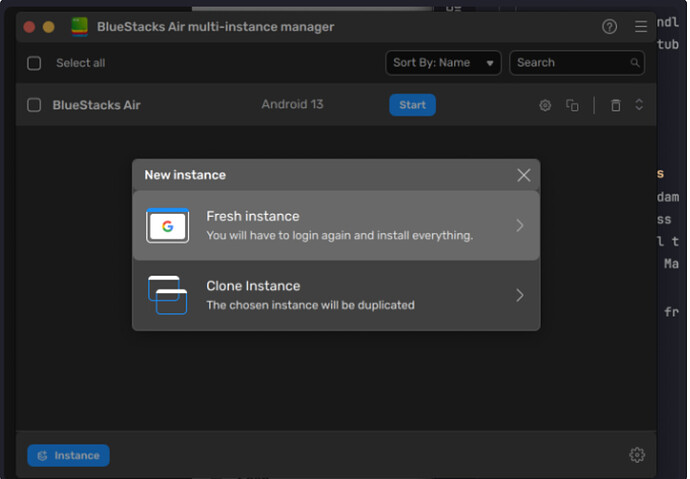The height and width of the screenshot is (479, 690).
Task: Open manager settings gear at bottom right
Action: tap(637, 455)
